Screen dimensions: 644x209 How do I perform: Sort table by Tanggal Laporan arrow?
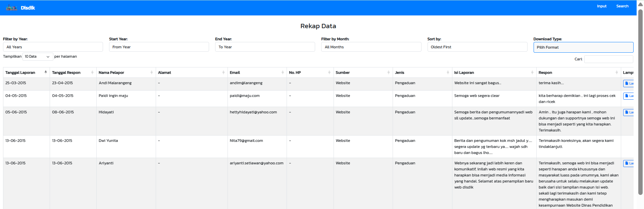(46, 72)
